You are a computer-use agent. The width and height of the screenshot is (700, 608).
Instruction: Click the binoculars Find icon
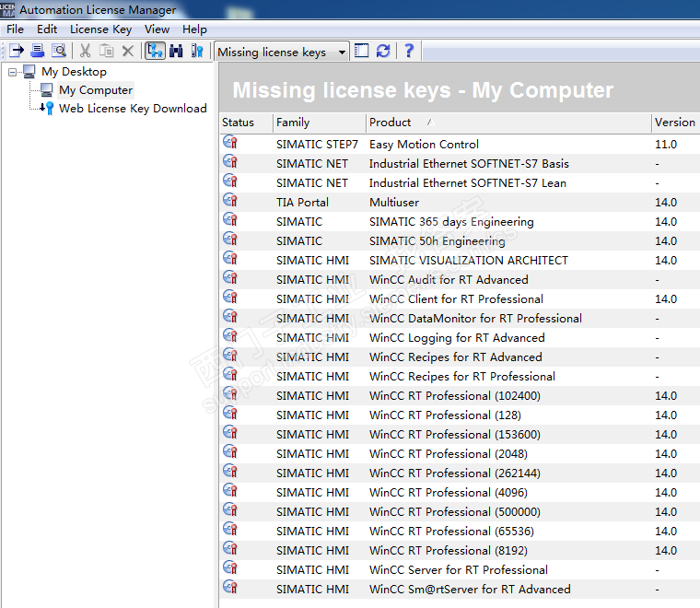point(176,51)
